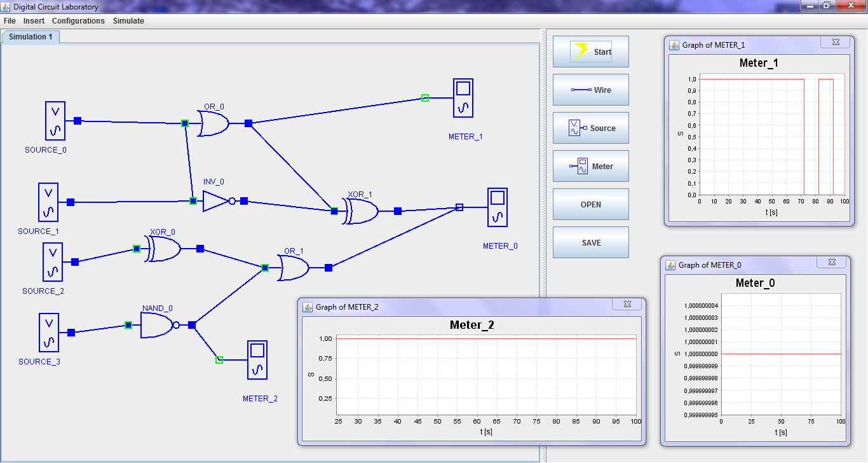
Task: Click the METER_1 label on the canvas
Action: click(466, 137)
